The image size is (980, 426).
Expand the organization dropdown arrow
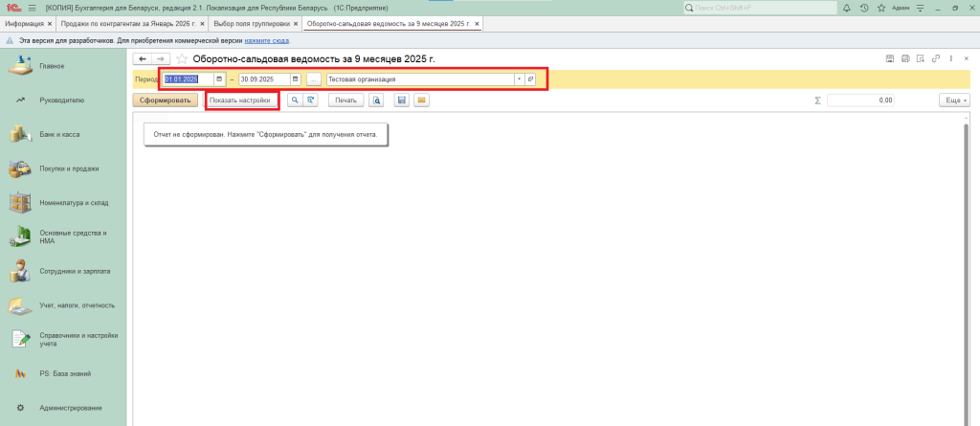point(519,79)
